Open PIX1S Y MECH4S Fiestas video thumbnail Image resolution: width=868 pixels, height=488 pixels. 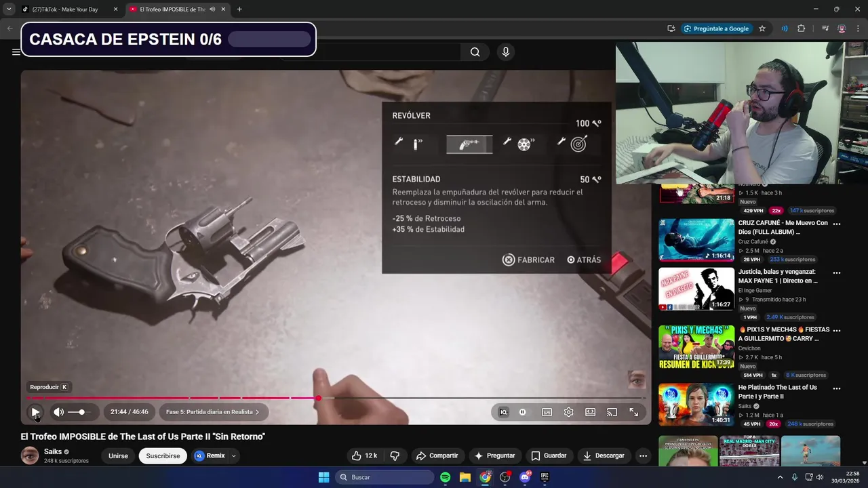coord(696,347)
